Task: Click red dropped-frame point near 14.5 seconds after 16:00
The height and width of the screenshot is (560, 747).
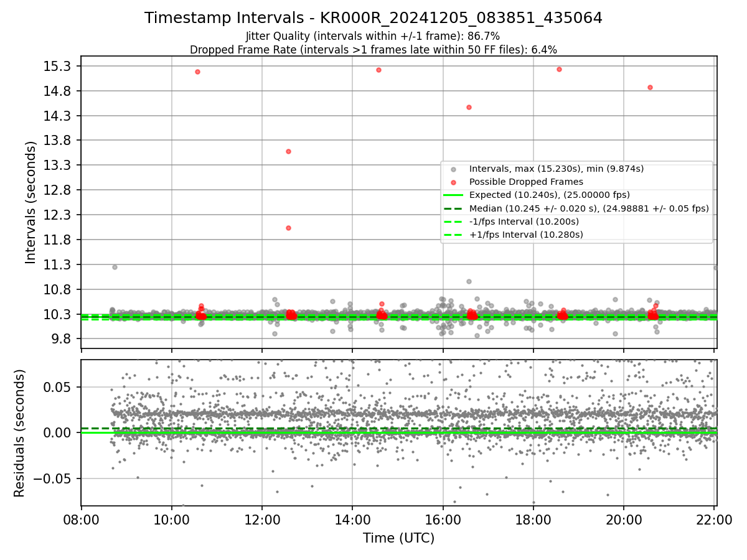Action: (469, 107)
